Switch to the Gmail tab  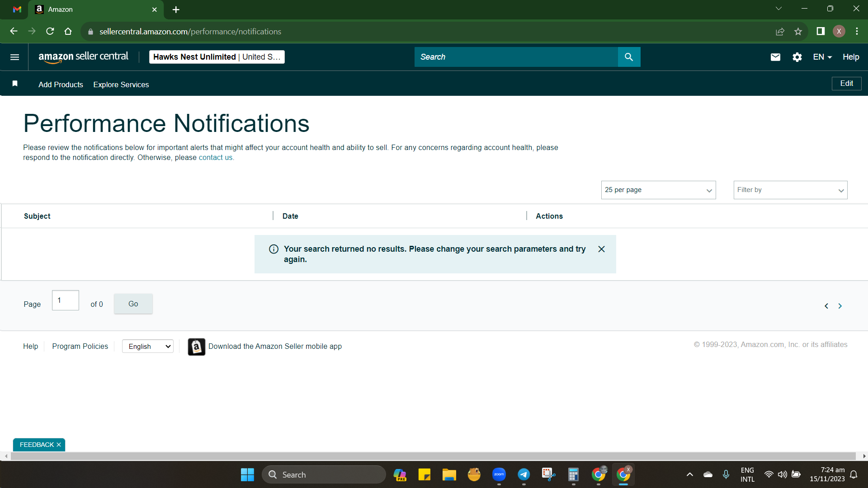17,9
